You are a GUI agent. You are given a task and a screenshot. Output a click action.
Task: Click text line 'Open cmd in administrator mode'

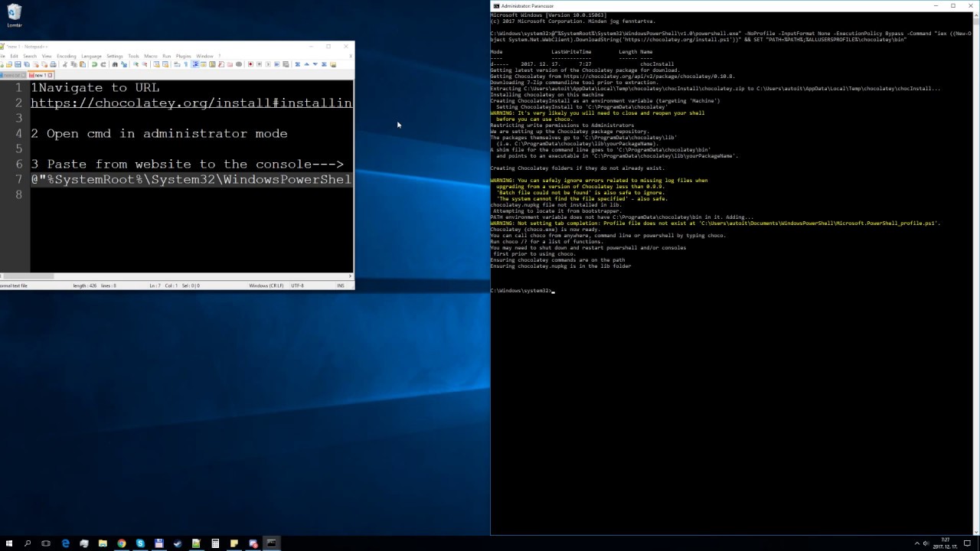[167, 133]
